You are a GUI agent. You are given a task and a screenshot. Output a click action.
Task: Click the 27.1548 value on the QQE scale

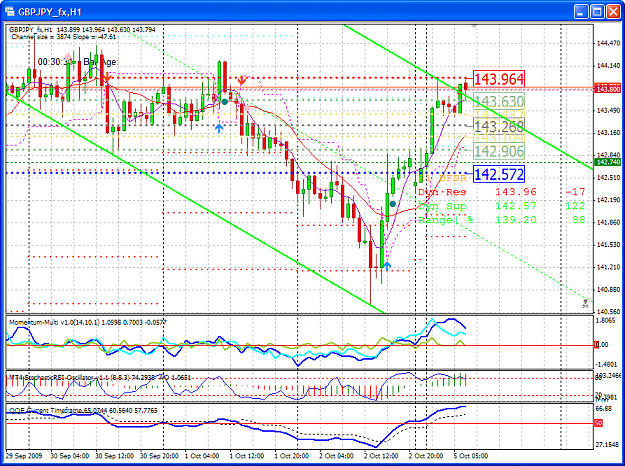click(x=607, y=444)
